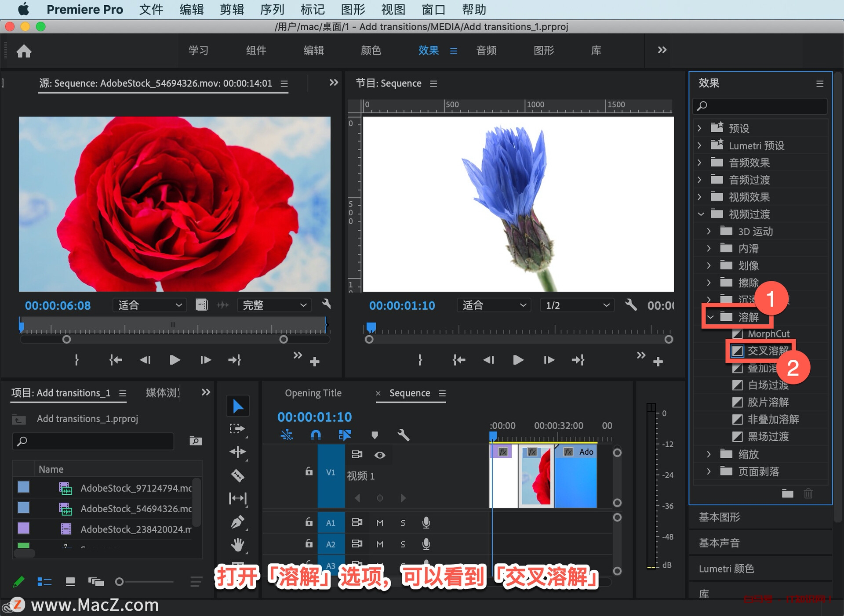Mute the A1 audio track

click(380, 522)
